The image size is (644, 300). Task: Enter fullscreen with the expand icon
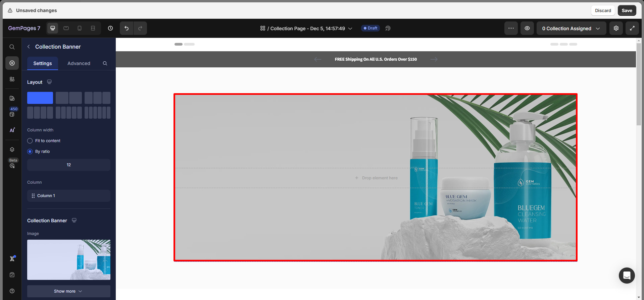tap(632, 28)
